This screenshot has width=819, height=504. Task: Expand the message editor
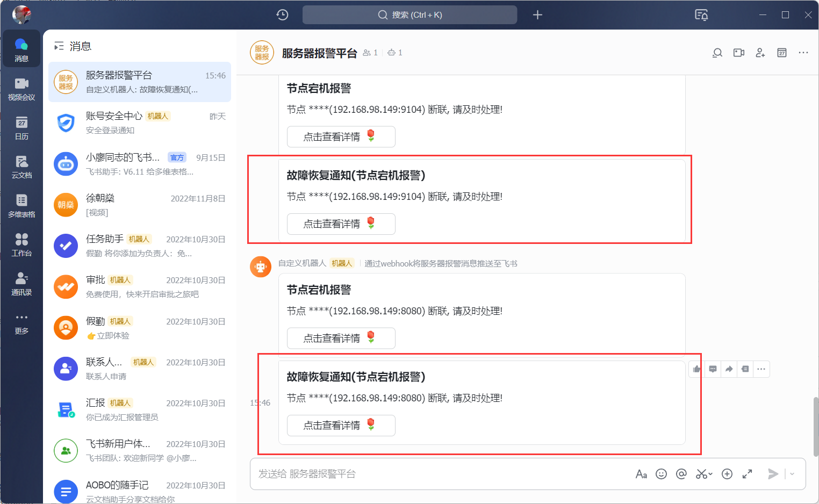pos(747,474)
